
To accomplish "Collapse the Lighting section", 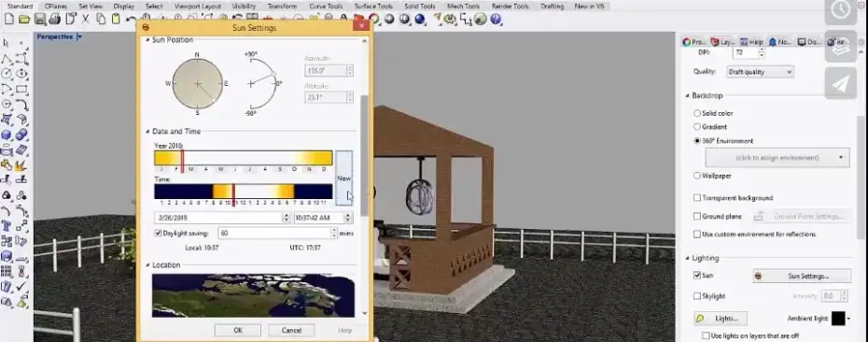I will (x=688, y=258).
